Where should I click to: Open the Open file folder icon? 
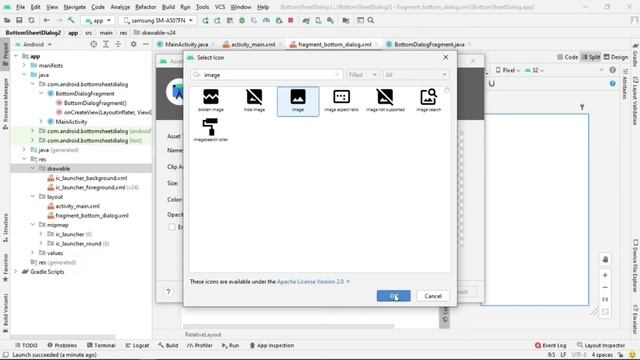(7, 20)
